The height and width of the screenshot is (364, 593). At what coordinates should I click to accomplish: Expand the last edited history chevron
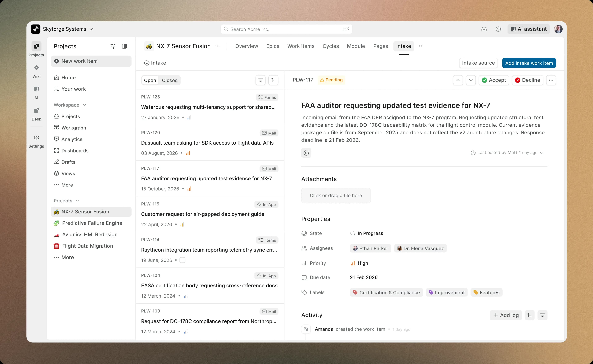[x=542, y=153]
